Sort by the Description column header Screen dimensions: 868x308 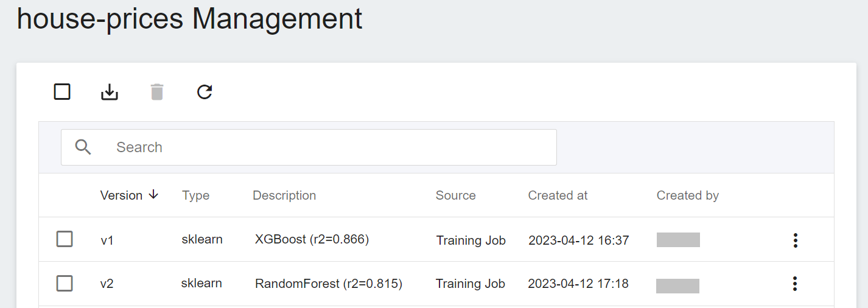click(284, 195)
